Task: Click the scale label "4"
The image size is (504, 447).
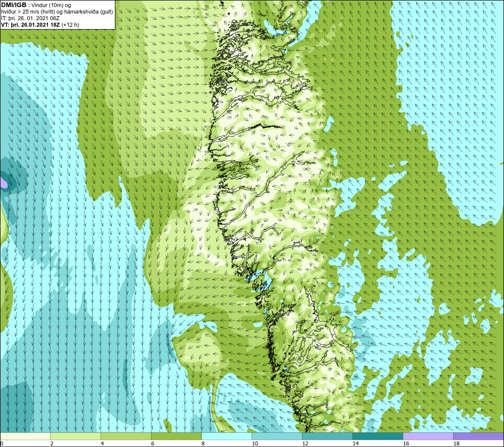Action: (x=102, y=443)
